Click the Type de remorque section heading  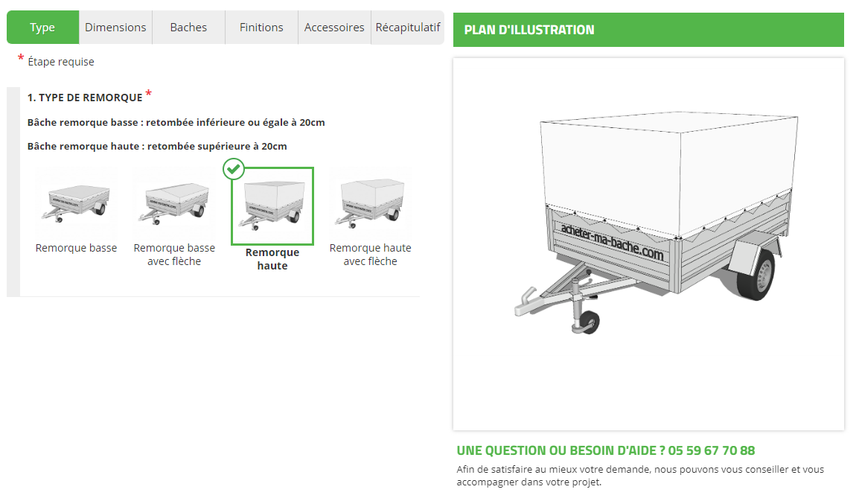click(x=85, y=98)
